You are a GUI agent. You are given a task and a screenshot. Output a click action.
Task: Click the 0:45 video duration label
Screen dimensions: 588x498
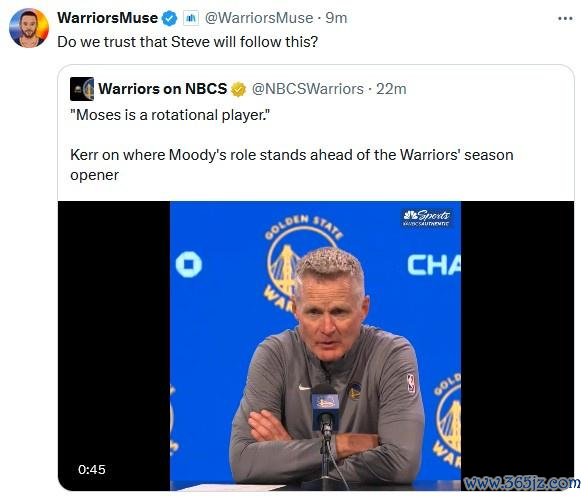(92, 470)
